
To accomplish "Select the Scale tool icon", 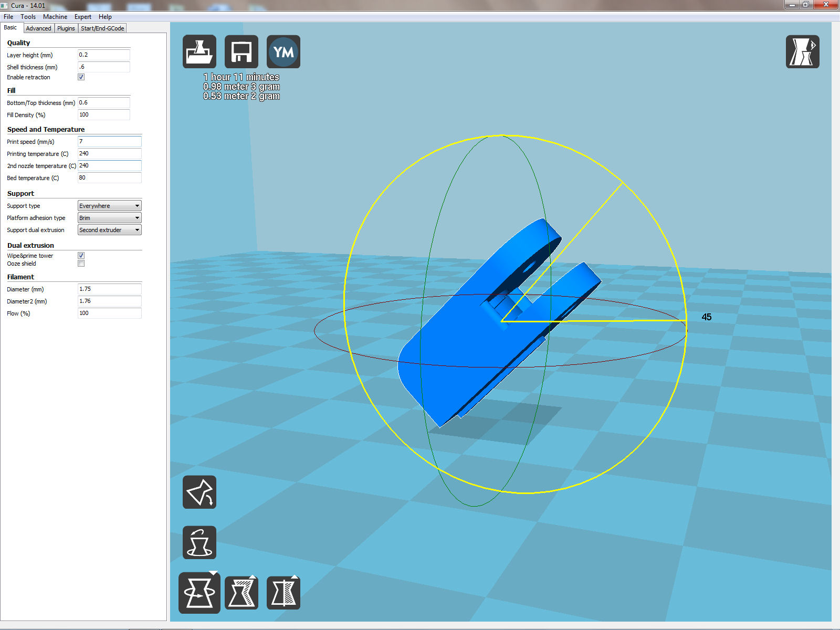I will click(x=241, y=593).
